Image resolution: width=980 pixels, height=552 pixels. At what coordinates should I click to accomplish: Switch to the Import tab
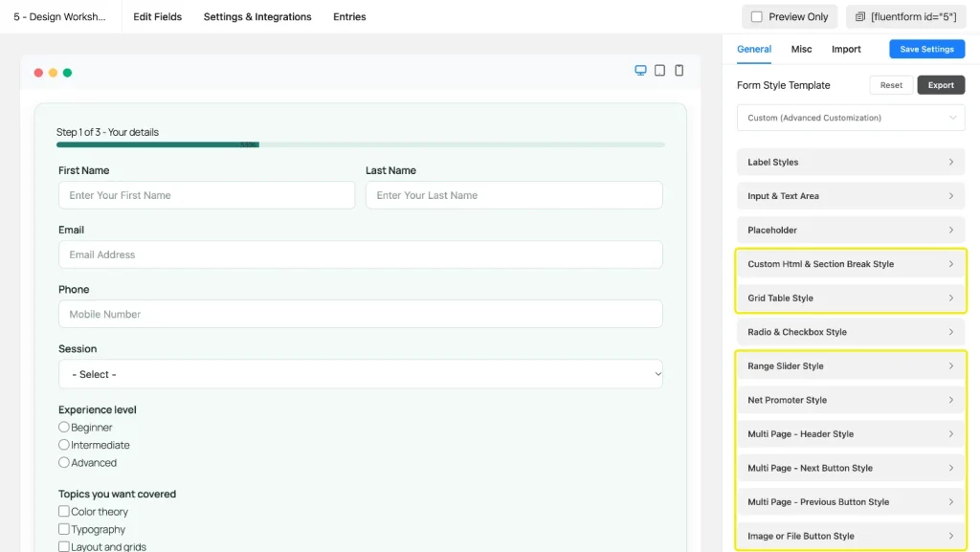tap(846, 50)
